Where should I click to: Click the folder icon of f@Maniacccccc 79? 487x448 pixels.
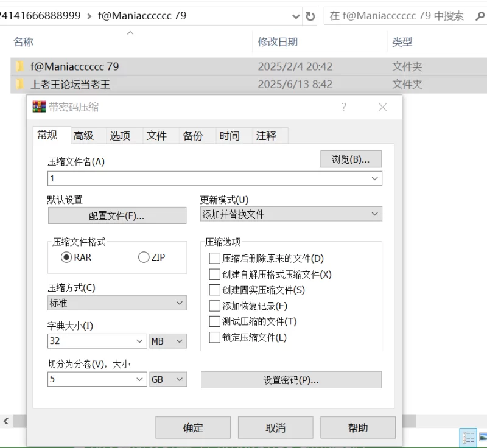click(19, 66)
